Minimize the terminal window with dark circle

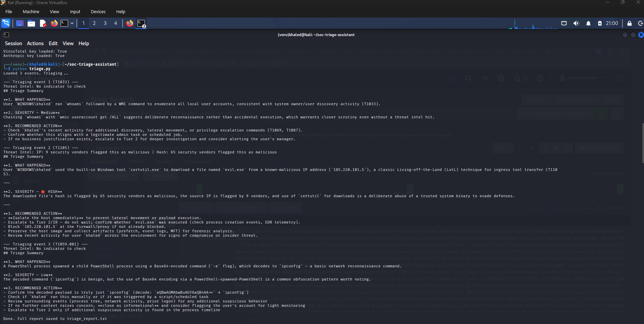625,35
